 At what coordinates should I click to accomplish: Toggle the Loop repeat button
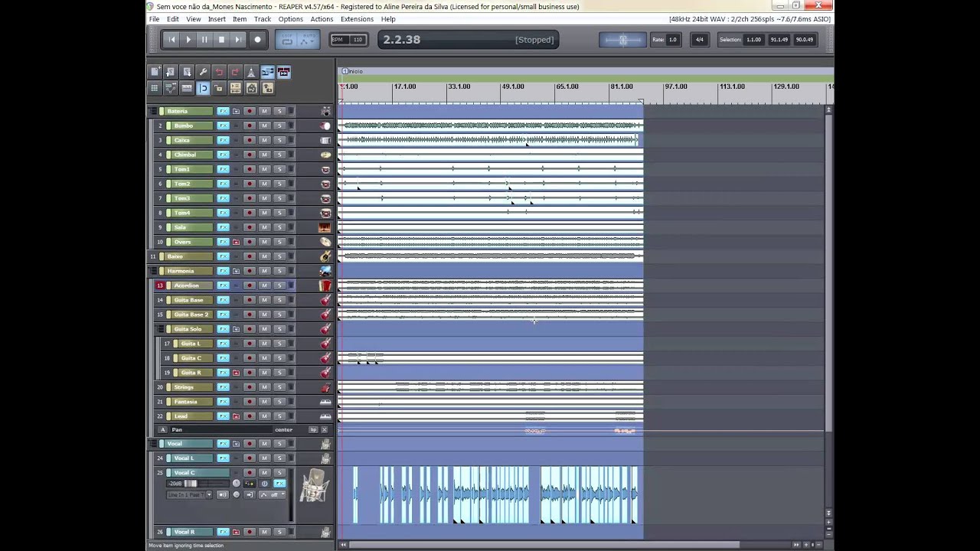287,40
